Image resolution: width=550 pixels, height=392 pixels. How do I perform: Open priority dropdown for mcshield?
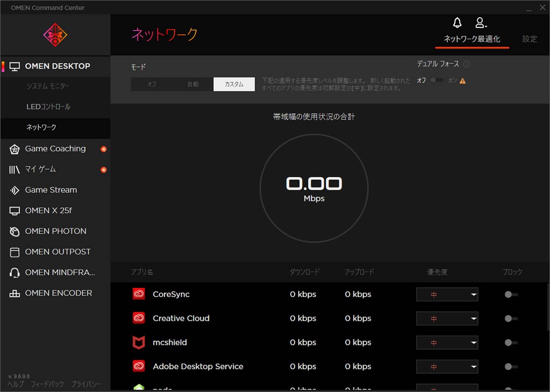[447, 343]
